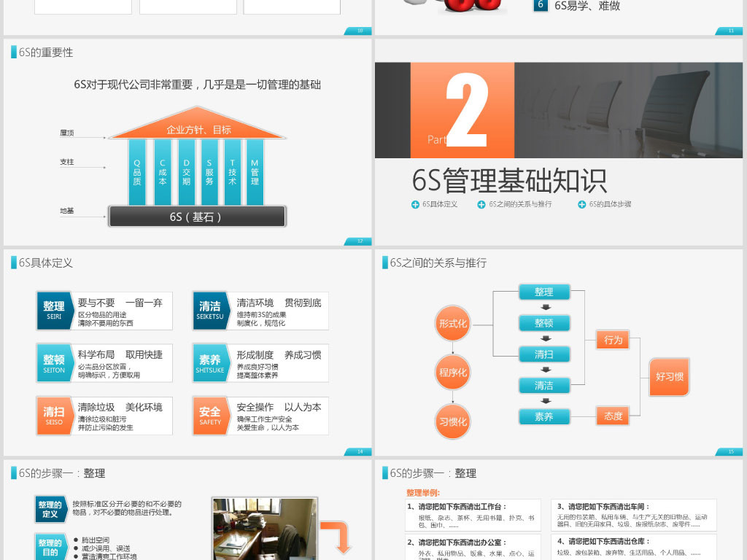
Task: Click the 6S（基石） foundation bar
Action: (x=196, y=216)
